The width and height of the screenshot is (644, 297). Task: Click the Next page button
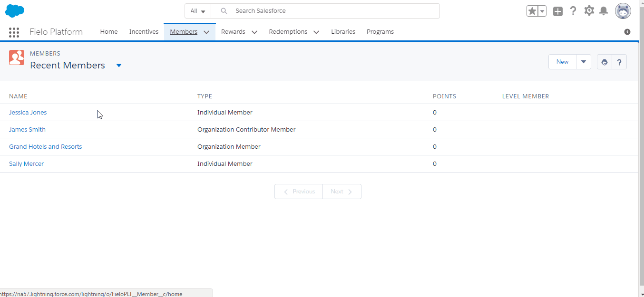pos(342,192)
